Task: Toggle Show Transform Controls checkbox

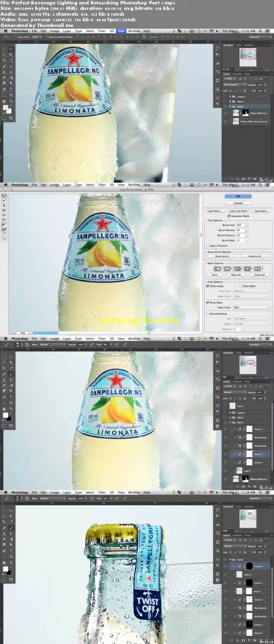Action: click(x=47, y=37)
